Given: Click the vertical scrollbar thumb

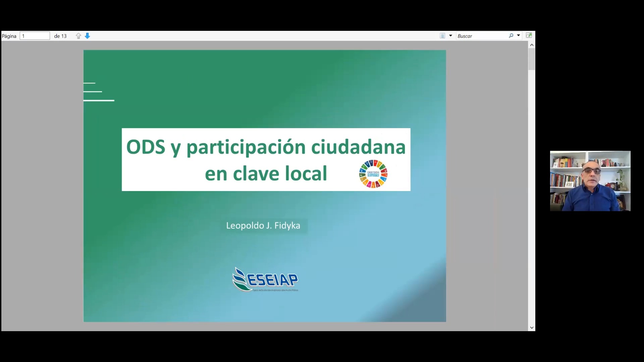Looking at the screenshot, I should [532, 59].
